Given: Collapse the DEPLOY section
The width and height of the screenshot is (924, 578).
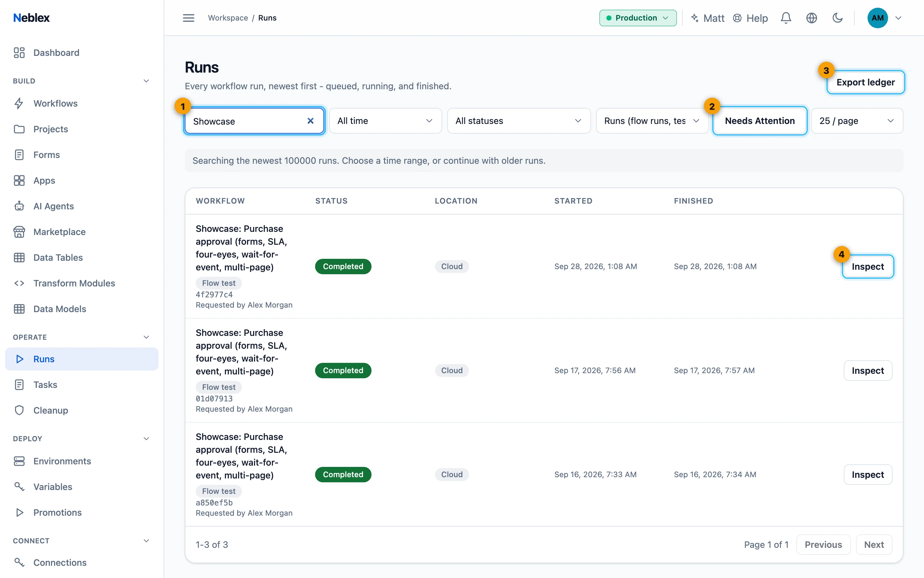Looking at the screenshot, I should pos(146,438).
